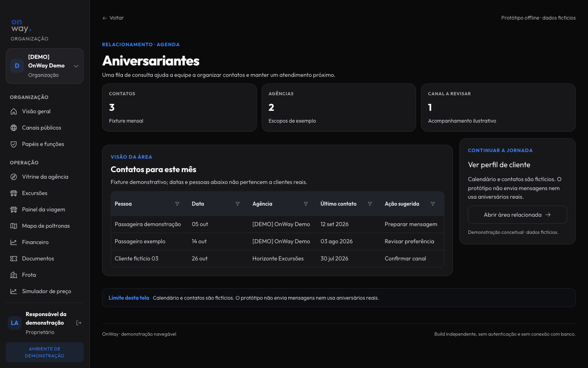
Task: Click the Papéis e funções shield icon
Action: click(x=13, y=144)
